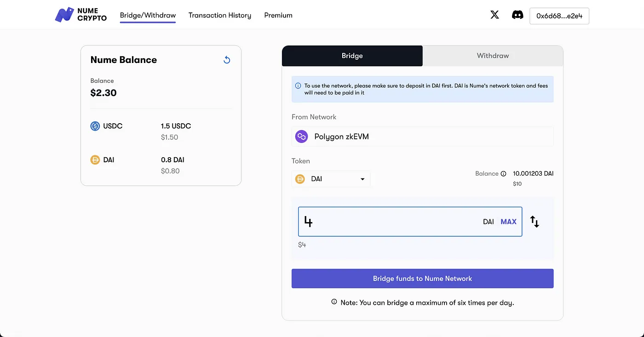Open the Polygon zkEVM From Network selector
Viewport: 644px width, 337px height.
click(x=422, y=137)
